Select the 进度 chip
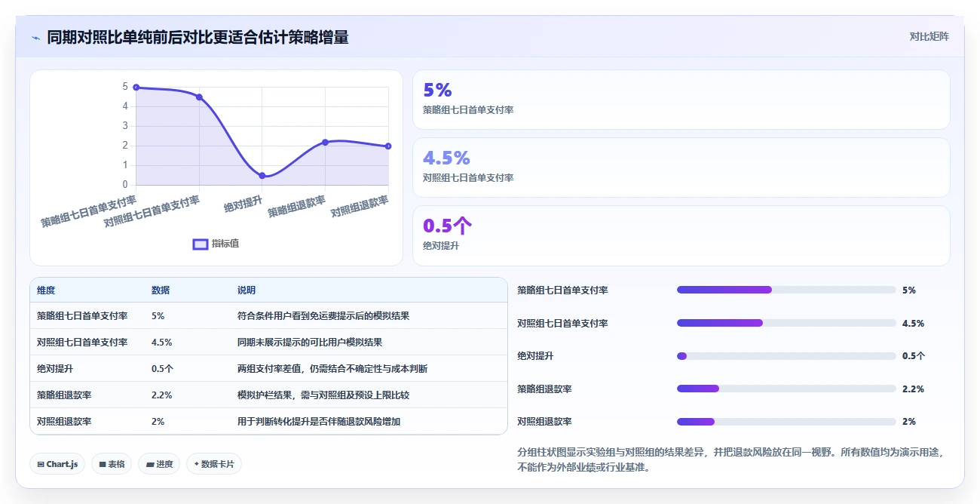The height and width of the screenshot is (504, 980). point(159,464)
